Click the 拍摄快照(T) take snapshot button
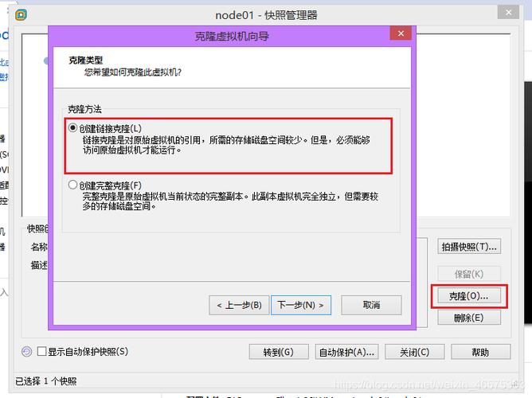The width and height of the screenshot is (532, 398). pos(469,247)
